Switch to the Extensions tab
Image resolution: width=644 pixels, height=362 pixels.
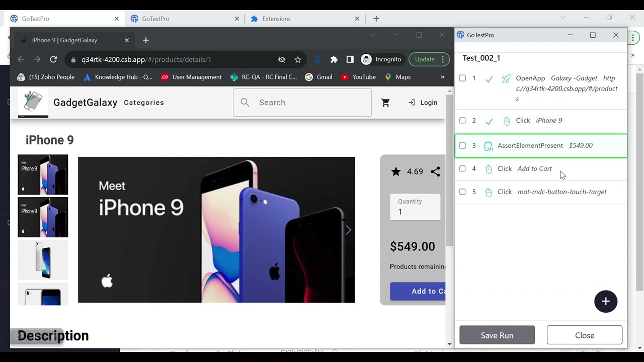(306, 19)
